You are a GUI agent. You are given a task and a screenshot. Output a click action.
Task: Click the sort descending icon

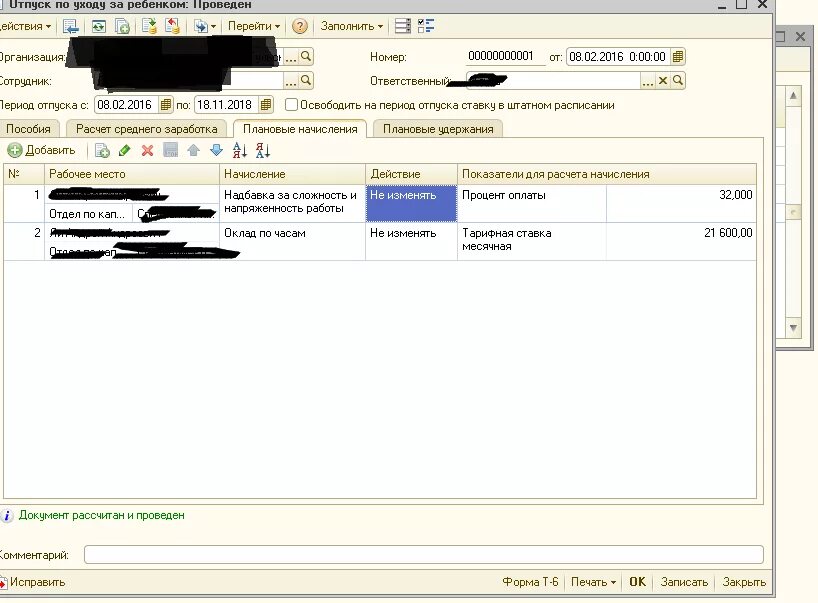click(263, 151)
